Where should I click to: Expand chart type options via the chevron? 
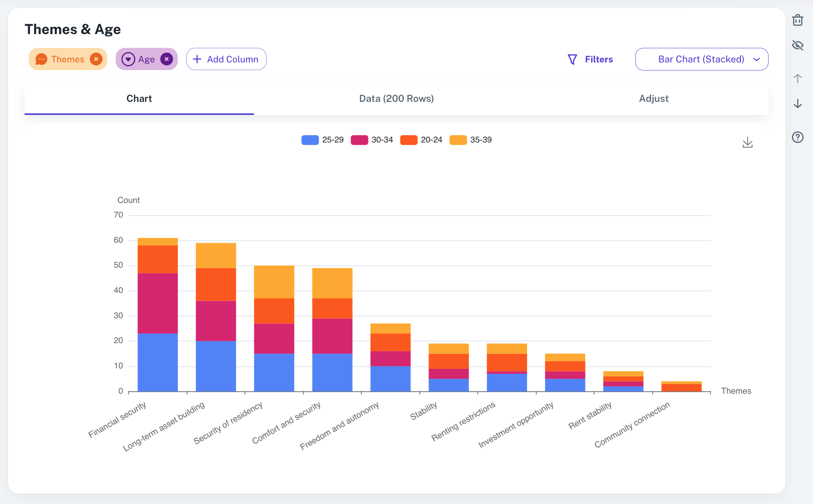point(757,59)
